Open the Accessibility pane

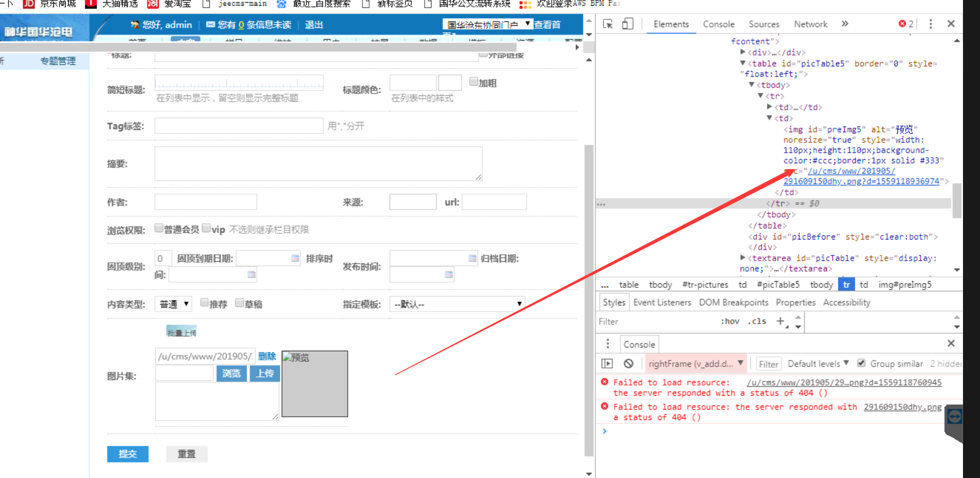[847, 303]
